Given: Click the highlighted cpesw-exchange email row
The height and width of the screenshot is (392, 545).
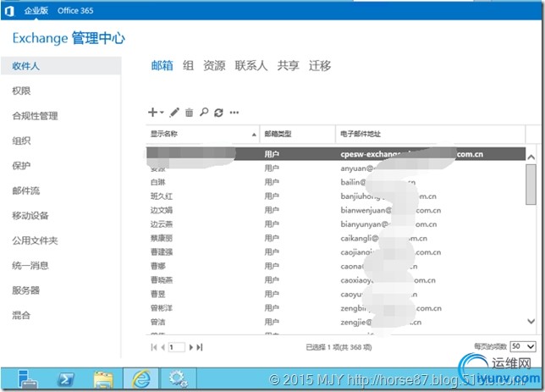Looking at the screenshot, I should (x=336, y=154).
